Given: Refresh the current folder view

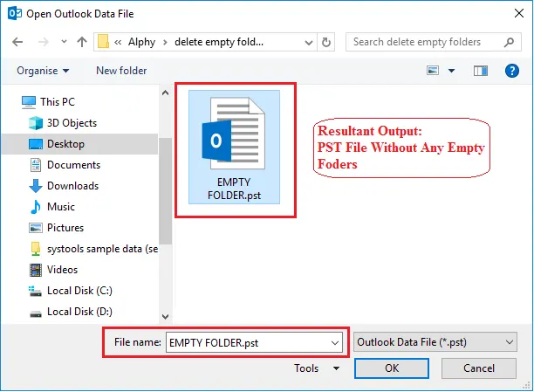Looking at the screenshot, I should tap(326, 42).
